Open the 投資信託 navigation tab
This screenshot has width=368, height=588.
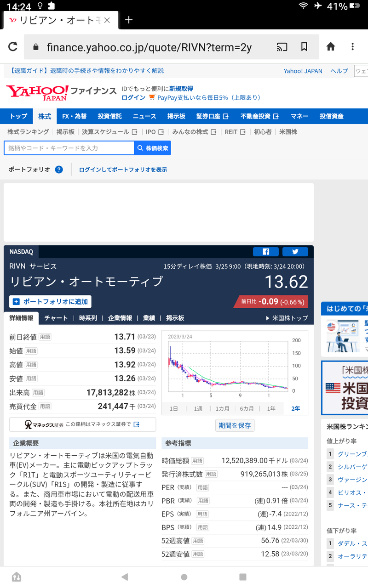109,116
